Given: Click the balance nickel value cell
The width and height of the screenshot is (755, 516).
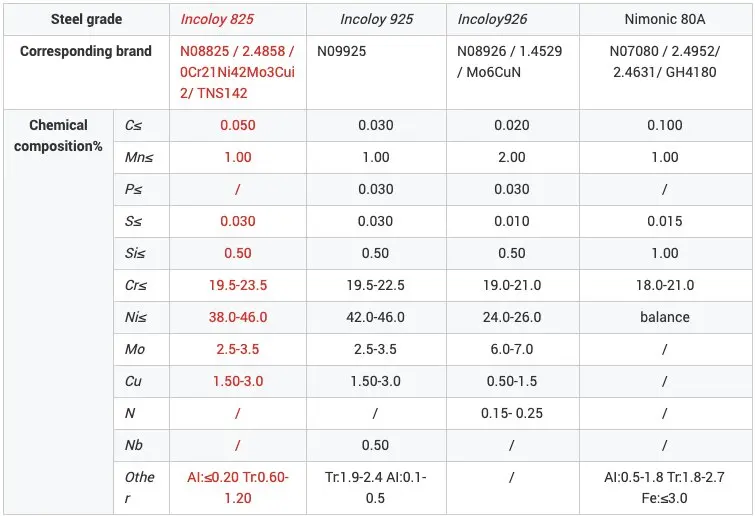Looking at the screenshot, I should [x=665, y=317].
